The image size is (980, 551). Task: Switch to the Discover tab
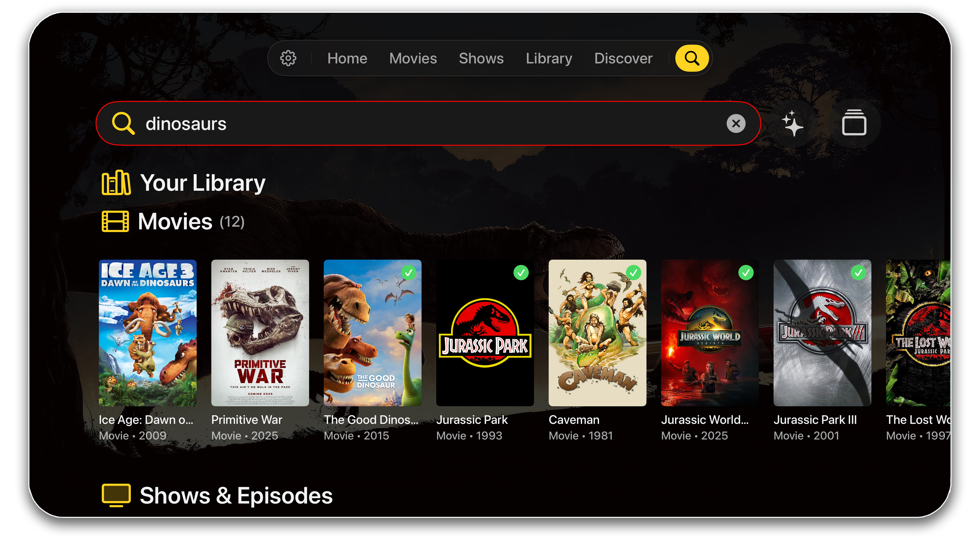(623, 58)
